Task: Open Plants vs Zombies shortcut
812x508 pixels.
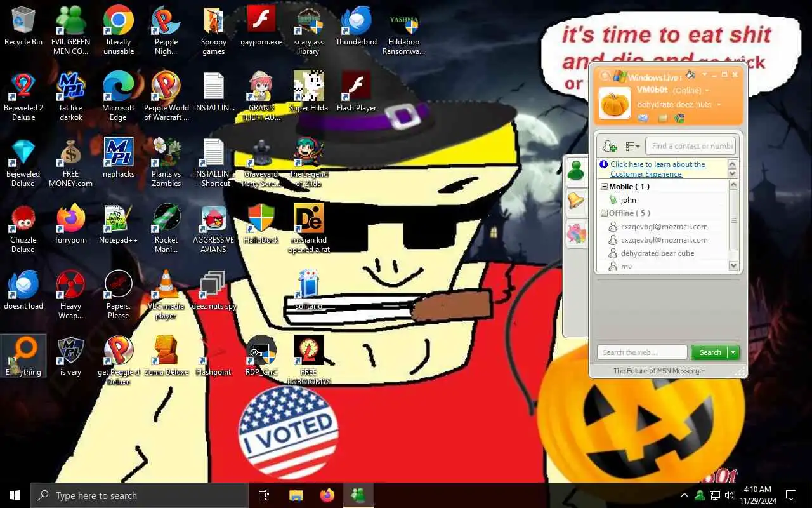Action: pyautogui.click(x=166, y=162)
